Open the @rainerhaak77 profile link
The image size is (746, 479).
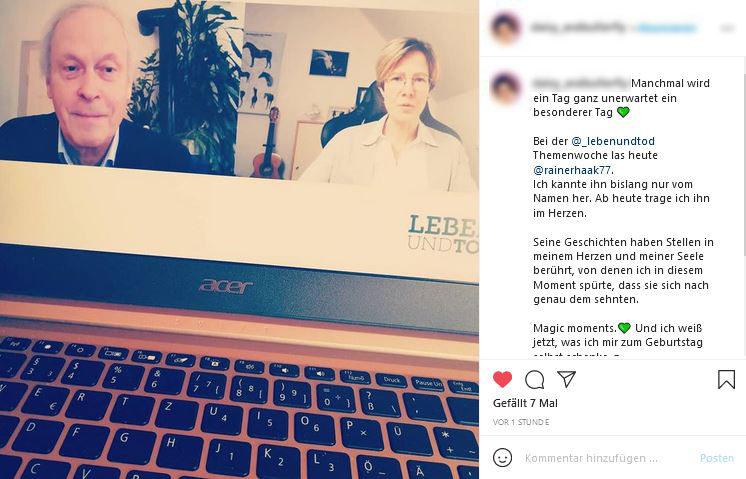573,170
